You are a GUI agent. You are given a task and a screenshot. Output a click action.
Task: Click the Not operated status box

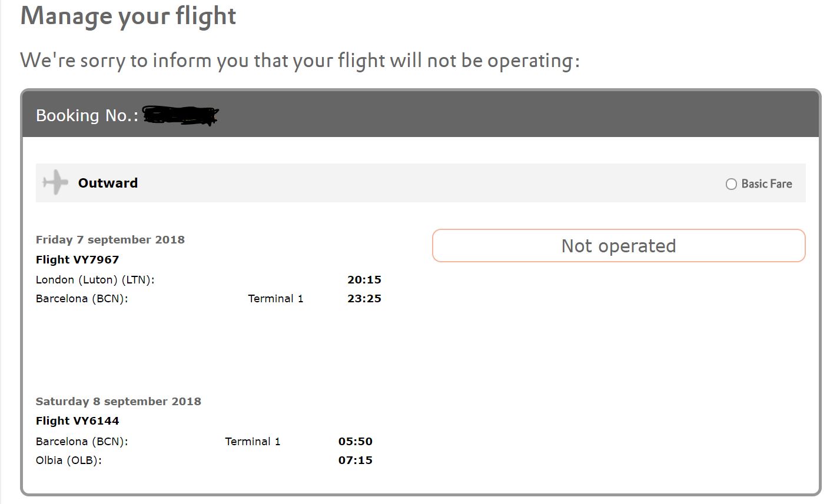(619, 245)
